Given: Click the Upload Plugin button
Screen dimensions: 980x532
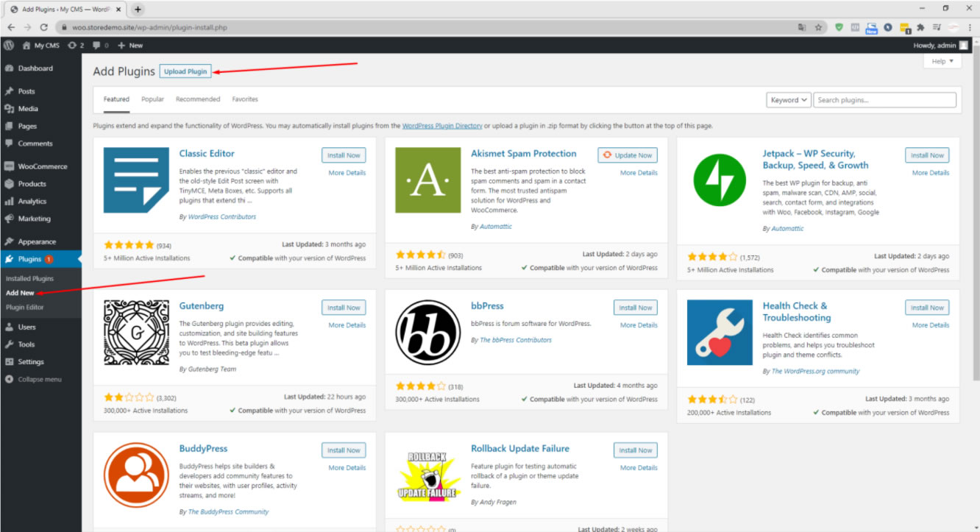Looking at the screenshot, I should coord(185,71).
